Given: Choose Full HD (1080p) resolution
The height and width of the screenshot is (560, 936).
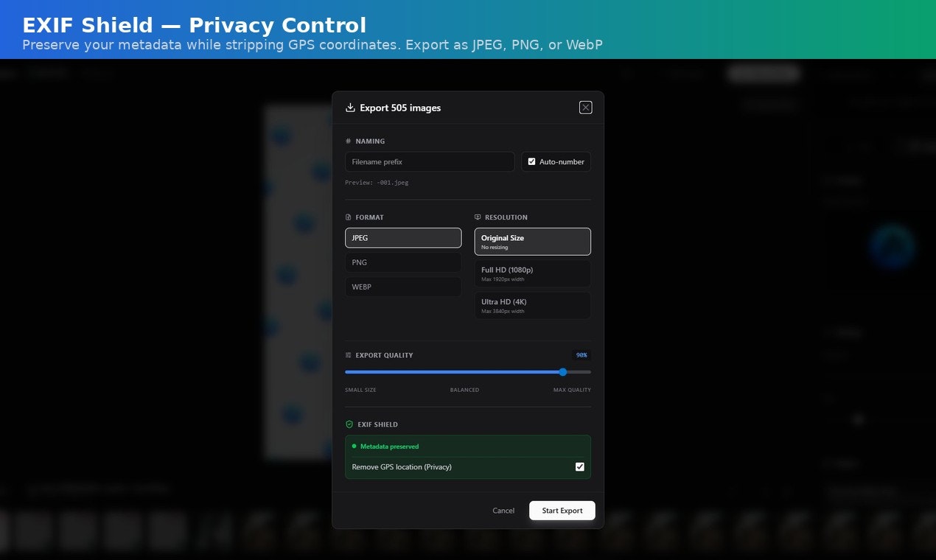Looking at the screenshot, I should pos(533,273).
